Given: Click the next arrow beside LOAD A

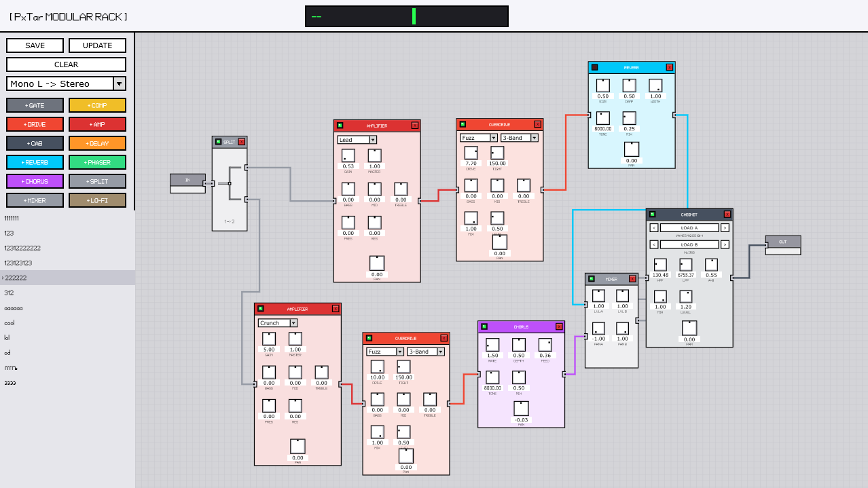Looking at the screenshot, I should (725, 228).
